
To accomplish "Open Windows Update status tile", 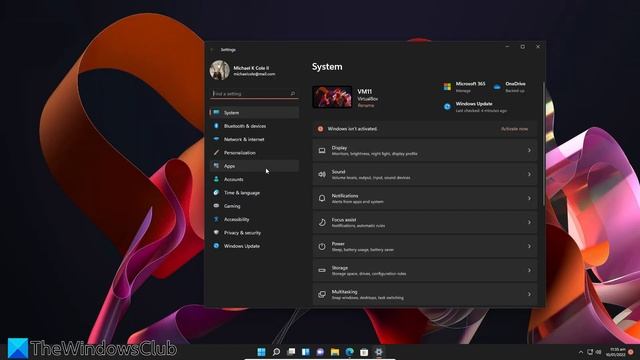I will pyautogui.click(x=475, y=107).
